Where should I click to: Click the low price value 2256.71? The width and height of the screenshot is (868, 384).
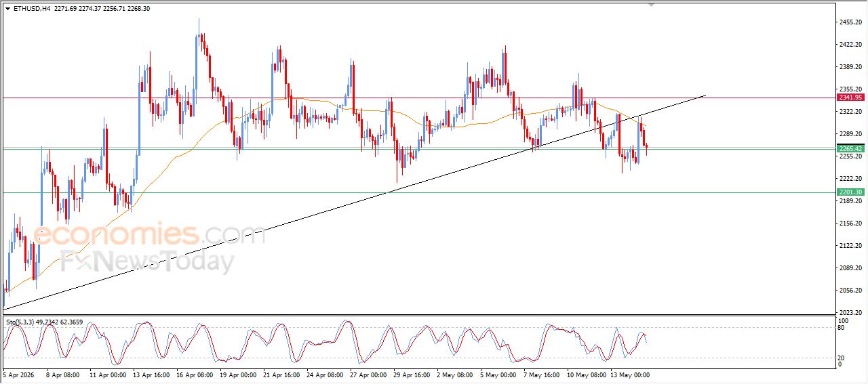(114, 9)
